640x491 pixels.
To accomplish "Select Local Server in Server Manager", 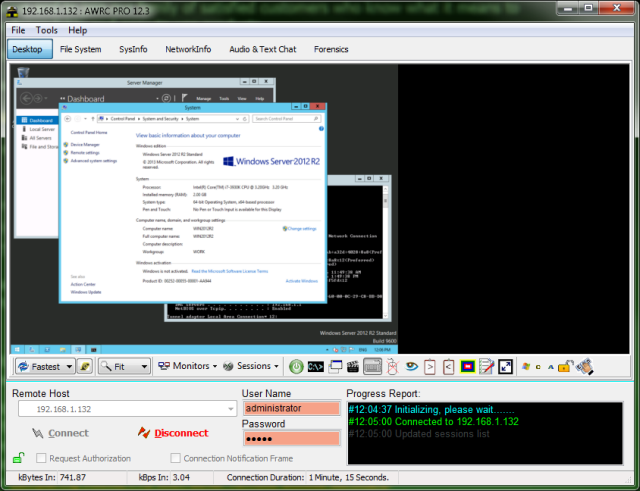I will (x=42, y=129).
